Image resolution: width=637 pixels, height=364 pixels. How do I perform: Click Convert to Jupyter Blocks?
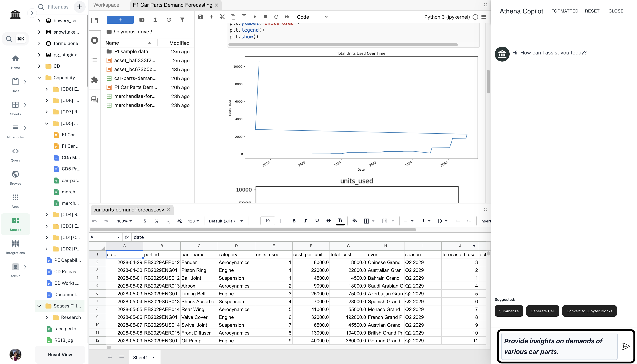(589, 311)
